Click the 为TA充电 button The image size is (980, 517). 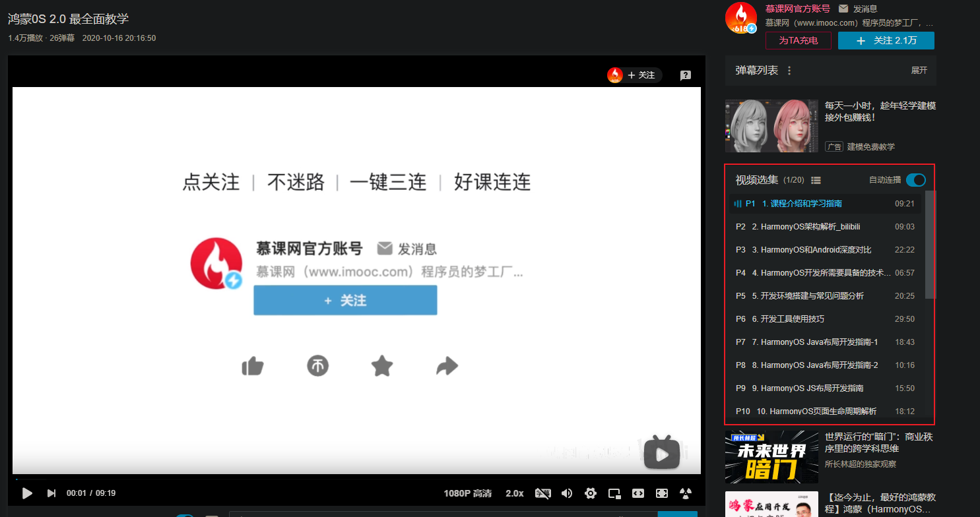point(799,40)
